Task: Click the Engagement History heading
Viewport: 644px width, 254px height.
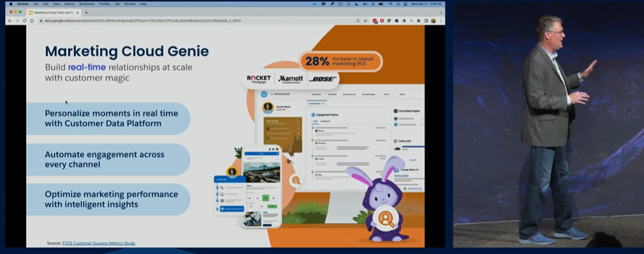Action: tap(327, 115)
